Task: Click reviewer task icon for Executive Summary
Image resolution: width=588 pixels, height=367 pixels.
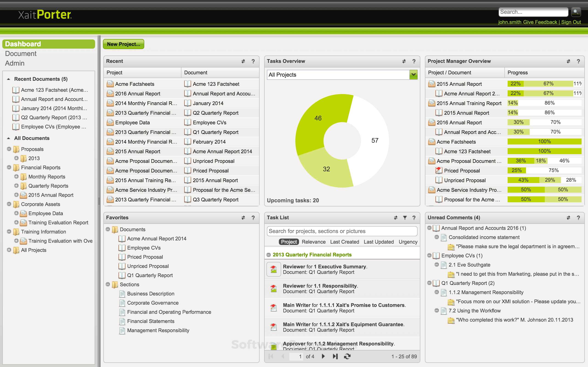Action: pyautogui.click(x=274, y=269)
